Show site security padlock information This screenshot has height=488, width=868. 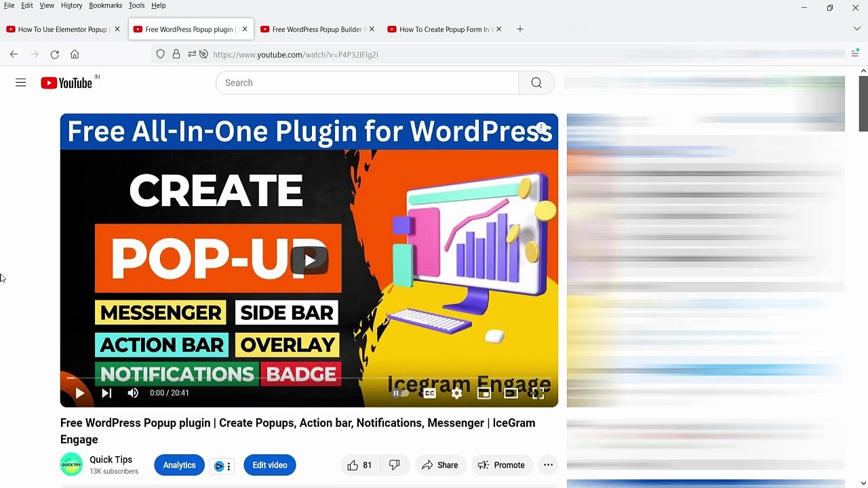click(x=176, y=54)
